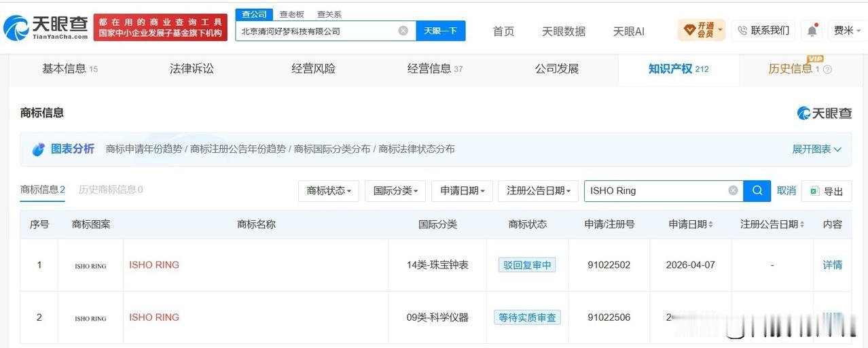Viewport: 868px width, 348px height.
Task: Click the 商标法律状态分布 chart link
Action: coord(416,149)
